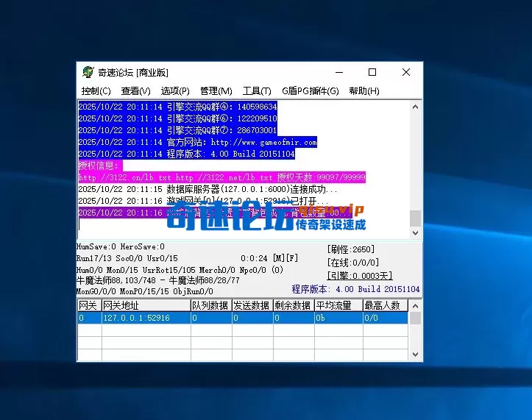The image size is (532, 420).
Task: Maximize the 奇速论坛 window
Action: [372, 72]
